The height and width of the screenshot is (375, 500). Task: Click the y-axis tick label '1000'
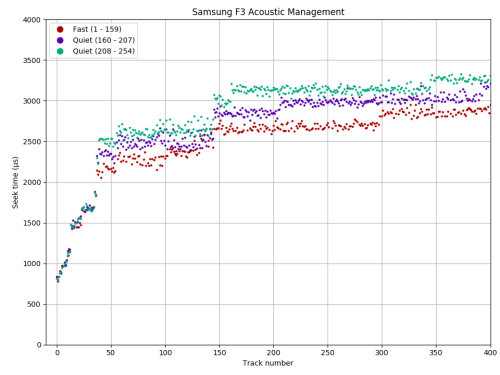coord(32,264)
